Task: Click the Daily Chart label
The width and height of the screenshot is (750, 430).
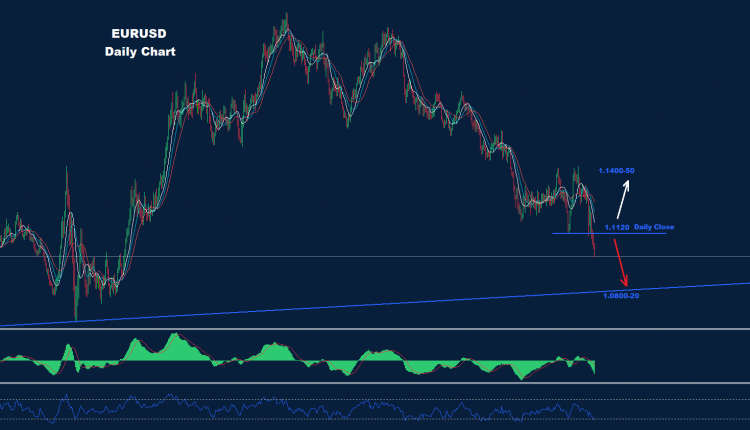Action: tap(140, 52)
